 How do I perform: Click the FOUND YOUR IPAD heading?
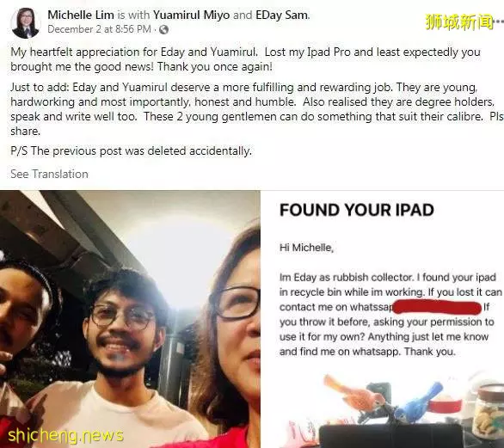[357, 210]
